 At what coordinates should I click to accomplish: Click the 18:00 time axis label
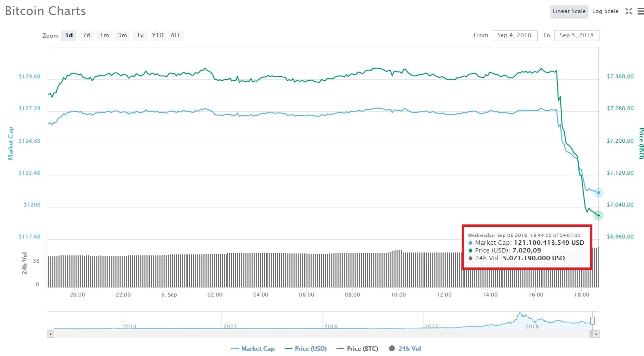(581, 295)
